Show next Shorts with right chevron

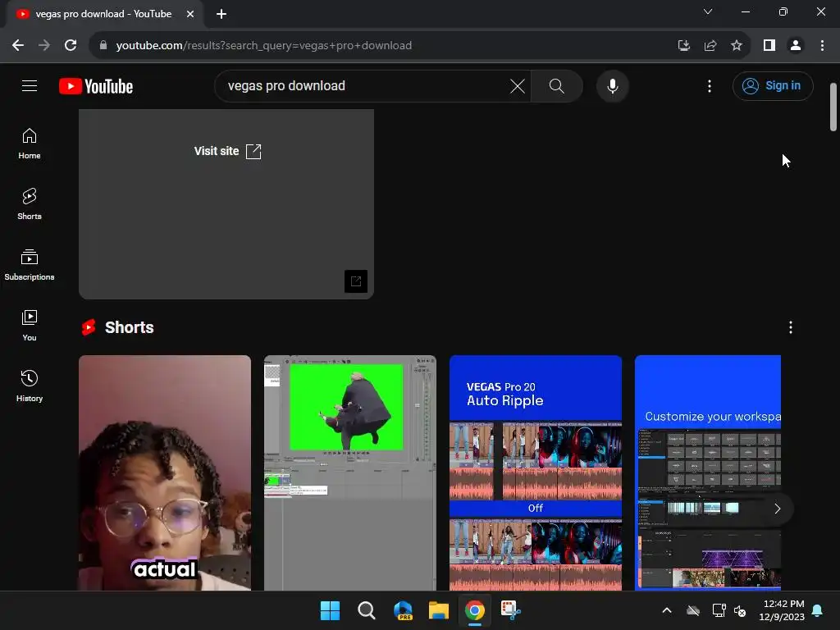click(778, 509)
